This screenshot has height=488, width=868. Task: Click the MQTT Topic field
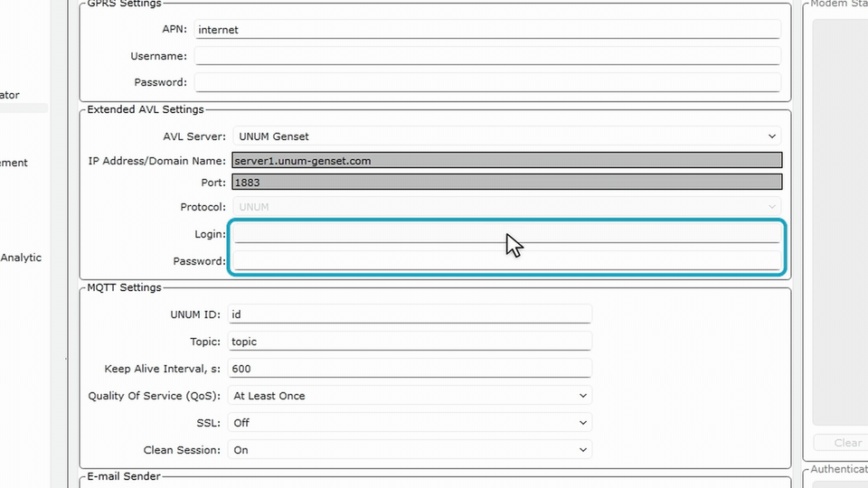(x=410, y=342)
